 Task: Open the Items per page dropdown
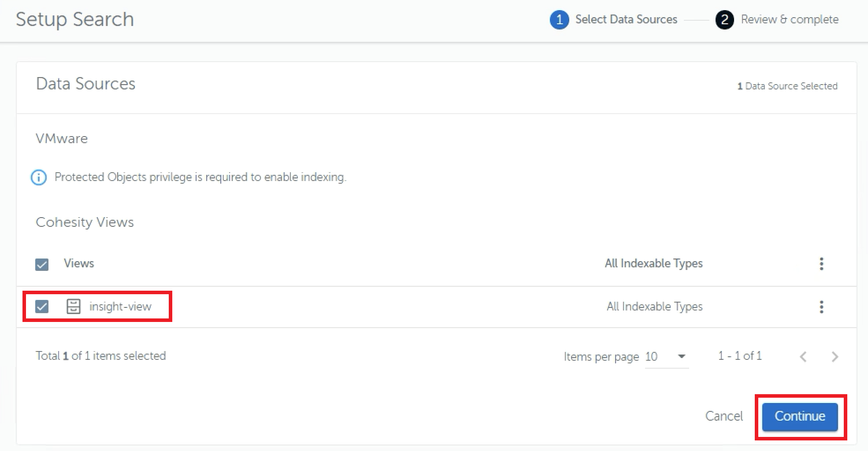(x=667, y=356)
